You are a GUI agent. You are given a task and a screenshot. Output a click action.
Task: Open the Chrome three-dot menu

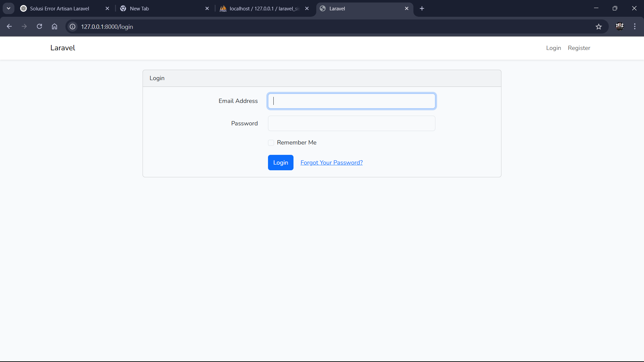point(635,26)
